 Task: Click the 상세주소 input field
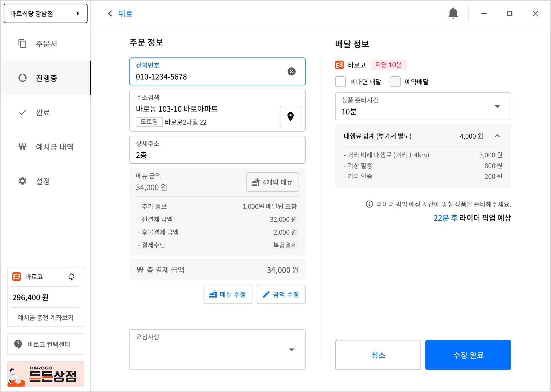[217, 150]
